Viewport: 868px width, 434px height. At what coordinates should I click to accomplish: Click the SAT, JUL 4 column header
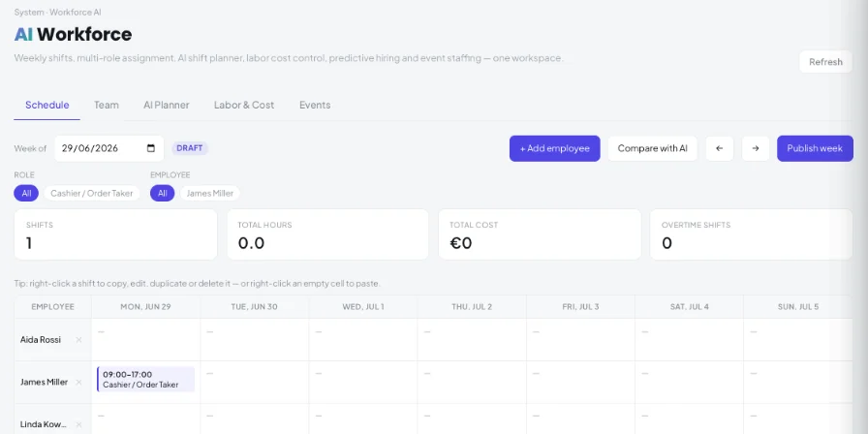coord(689,307)
